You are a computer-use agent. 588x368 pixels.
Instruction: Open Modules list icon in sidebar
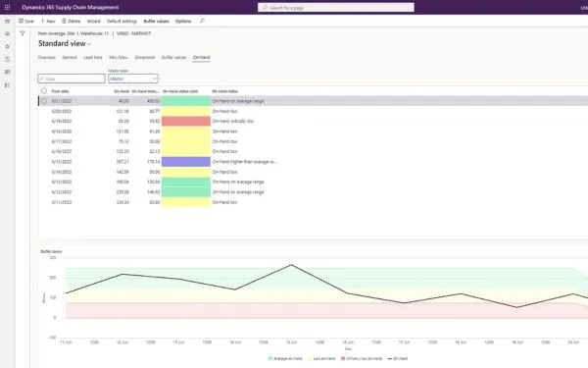7,85
